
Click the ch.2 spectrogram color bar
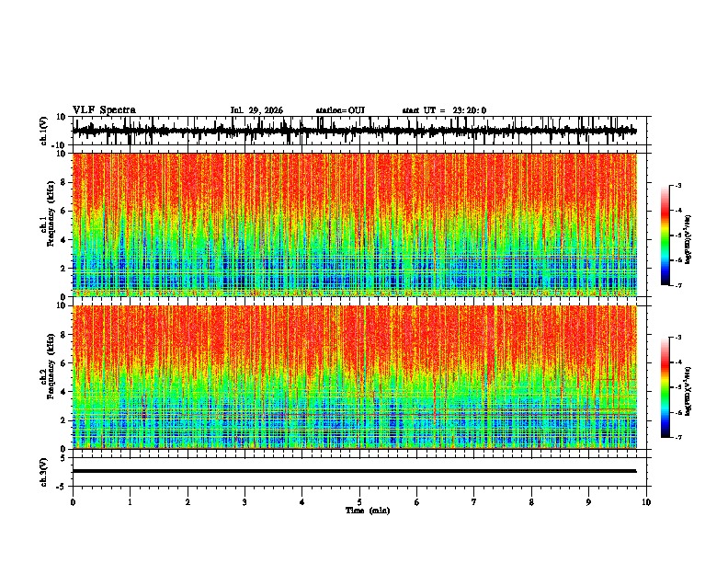[665, 387]
